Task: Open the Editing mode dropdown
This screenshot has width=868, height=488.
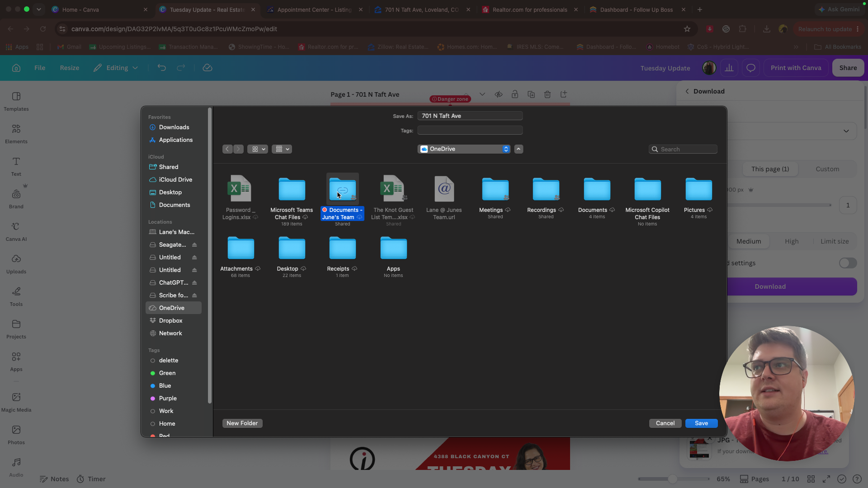Action: tap(116, 68)
